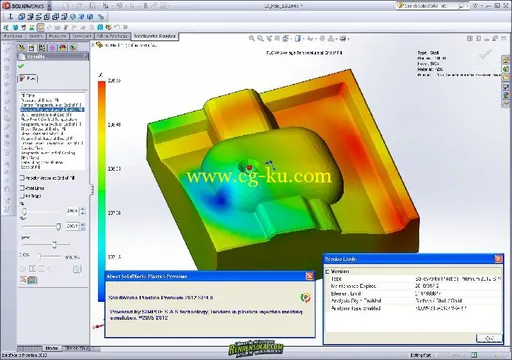The width and height of the screenshot is (512, 360).
Task: Open File Explorer folder icon in task pane
Action: coord(506,78)
